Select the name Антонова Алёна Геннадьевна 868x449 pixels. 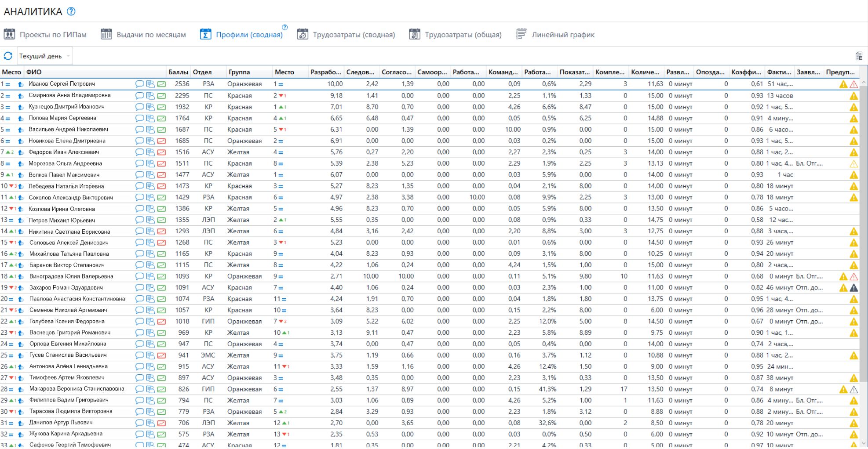(68, 366)
